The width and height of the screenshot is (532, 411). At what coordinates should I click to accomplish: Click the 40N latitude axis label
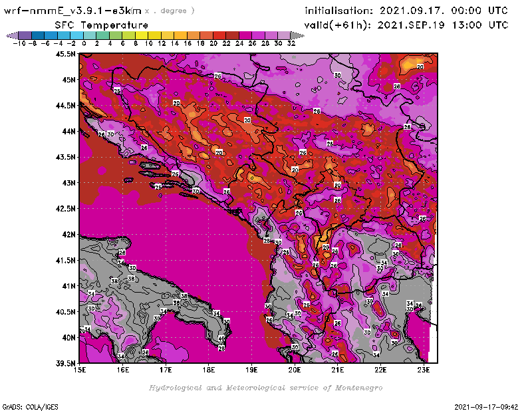coord(68,338)
